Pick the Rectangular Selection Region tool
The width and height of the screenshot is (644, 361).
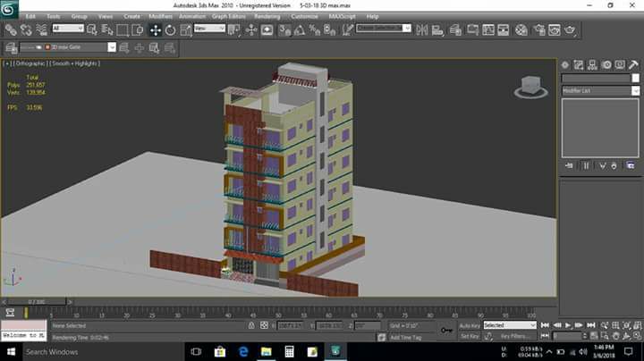coord(123,30)
